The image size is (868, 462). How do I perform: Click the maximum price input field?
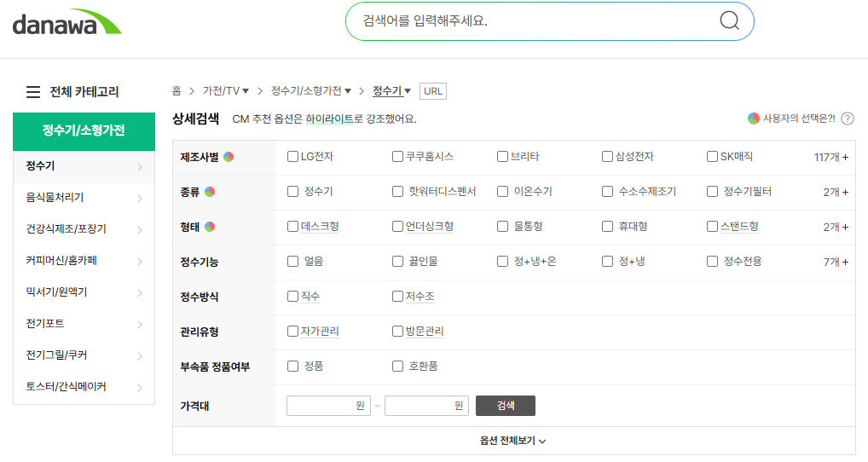pyautogui.click(x=427, y=406)
